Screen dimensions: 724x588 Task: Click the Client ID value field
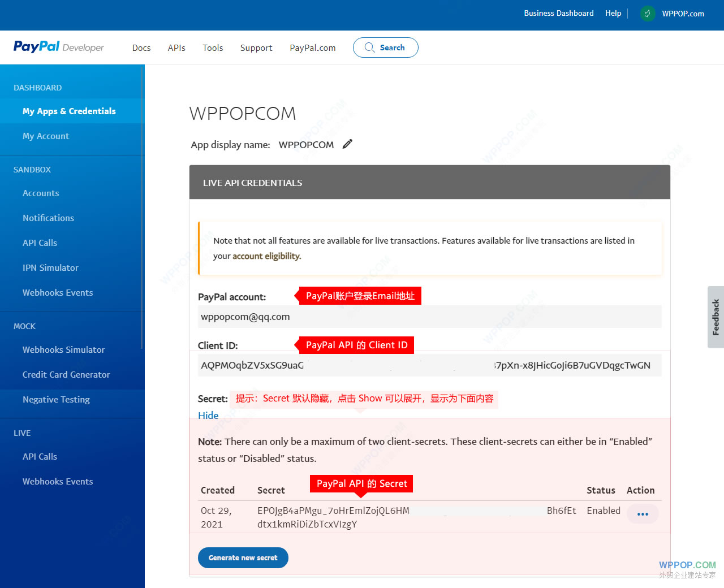(430, 365)
